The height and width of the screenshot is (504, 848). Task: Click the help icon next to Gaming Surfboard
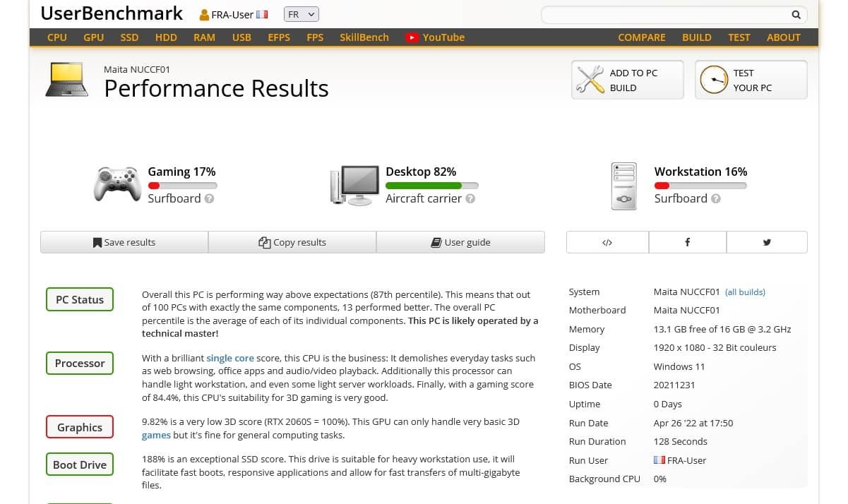[209, 199]
